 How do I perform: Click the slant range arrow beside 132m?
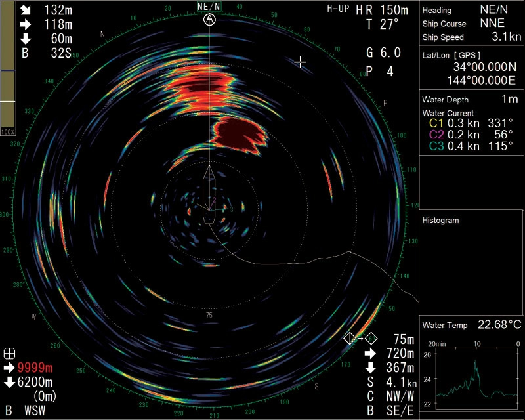[x=25, y=10]
